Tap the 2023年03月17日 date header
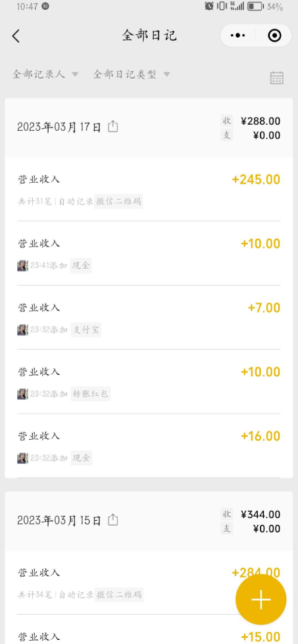Viewport: 298px width, 644px height. pos(59,127)
